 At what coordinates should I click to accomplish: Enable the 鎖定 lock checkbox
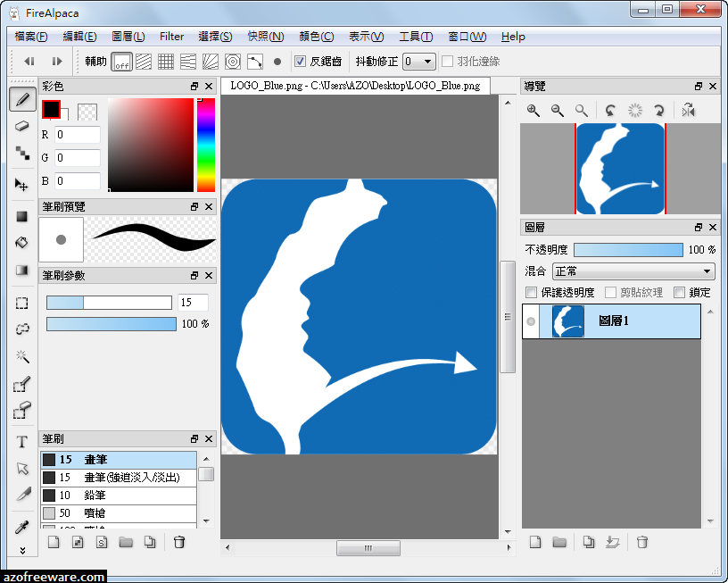point(679,292)
